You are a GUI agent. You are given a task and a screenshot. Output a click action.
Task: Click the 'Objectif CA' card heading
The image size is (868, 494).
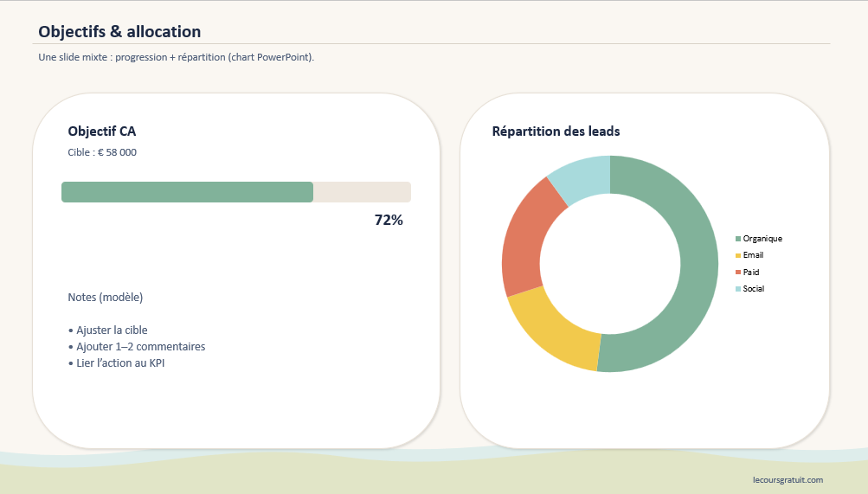pyautogui.click(x=101, y=132)
